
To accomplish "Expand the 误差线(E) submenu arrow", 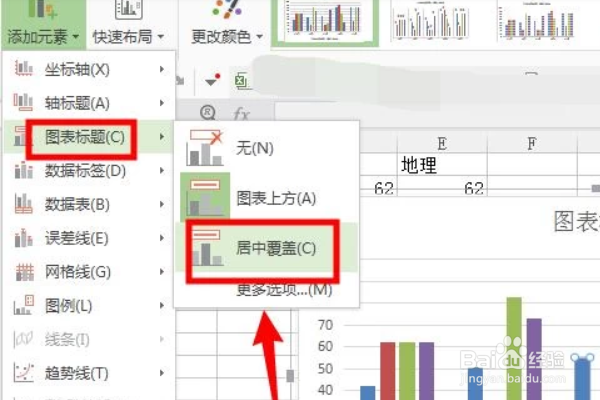I will (162, 238).
